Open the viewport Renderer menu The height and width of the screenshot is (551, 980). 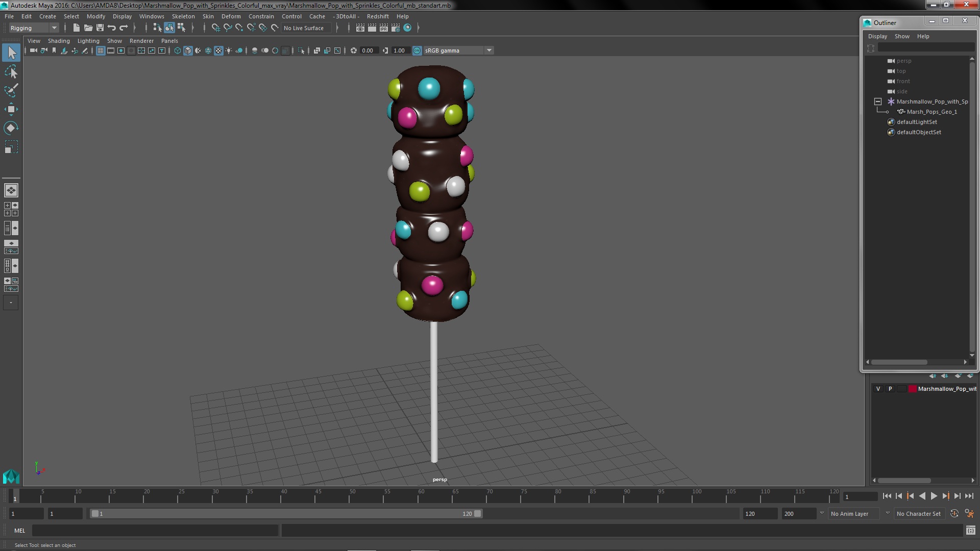click(x=141, y=41)
